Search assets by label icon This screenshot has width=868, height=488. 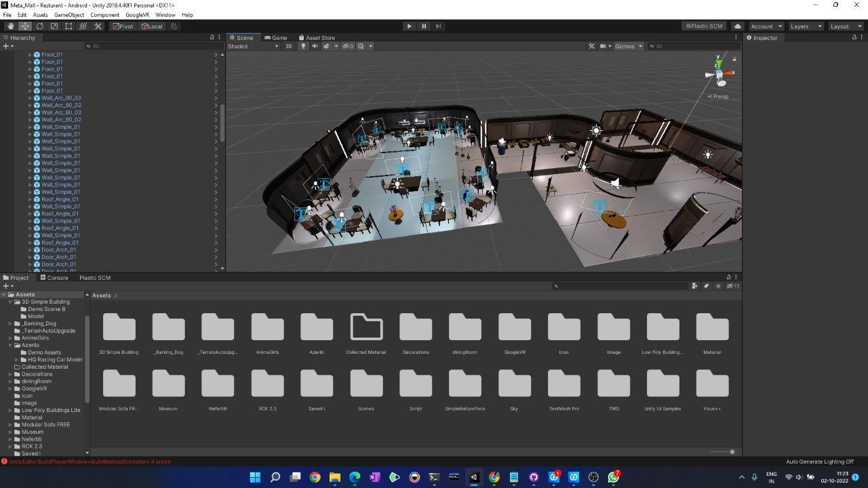click(706, 286)
